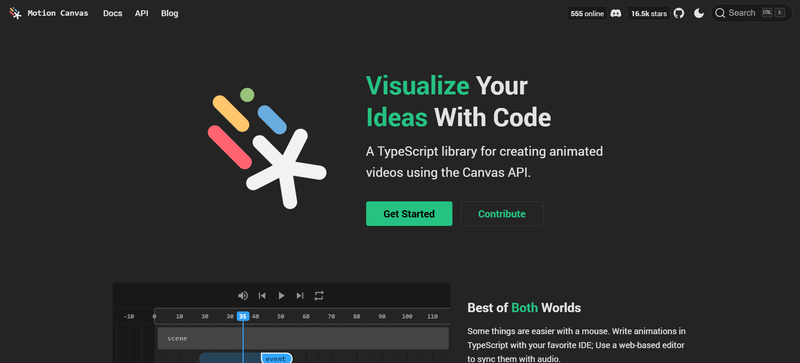Click the Contribute button
800x363 pixels.
[502, 213]
